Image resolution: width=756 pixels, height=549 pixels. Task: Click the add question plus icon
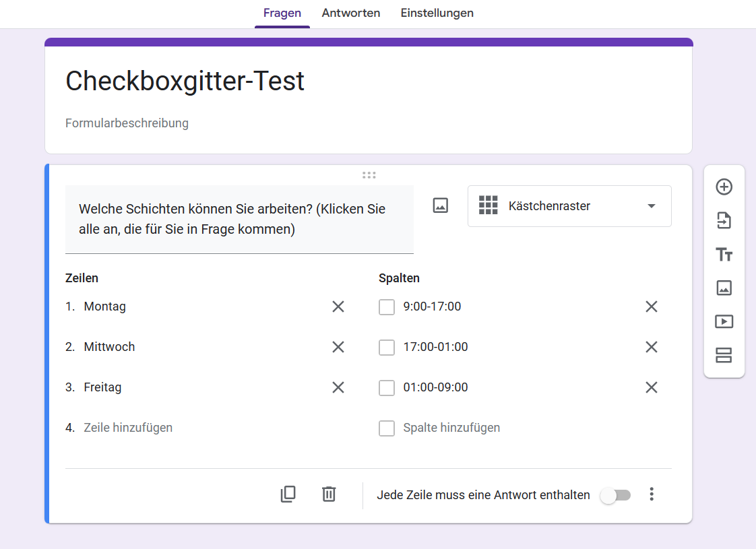coord(724,187)
